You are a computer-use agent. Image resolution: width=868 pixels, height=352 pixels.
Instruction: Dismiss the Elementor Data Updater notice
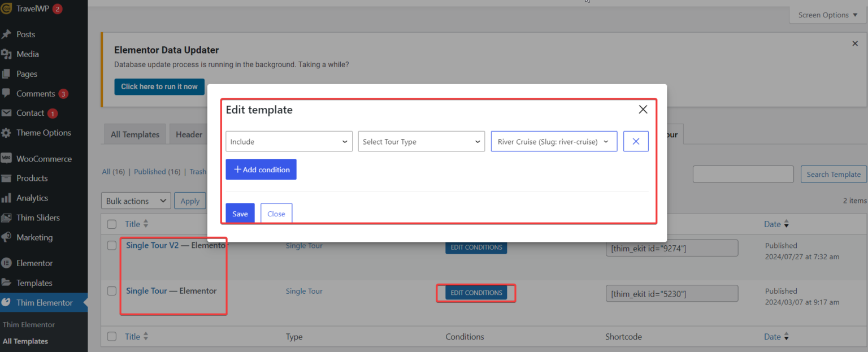(x=855, y=44)
